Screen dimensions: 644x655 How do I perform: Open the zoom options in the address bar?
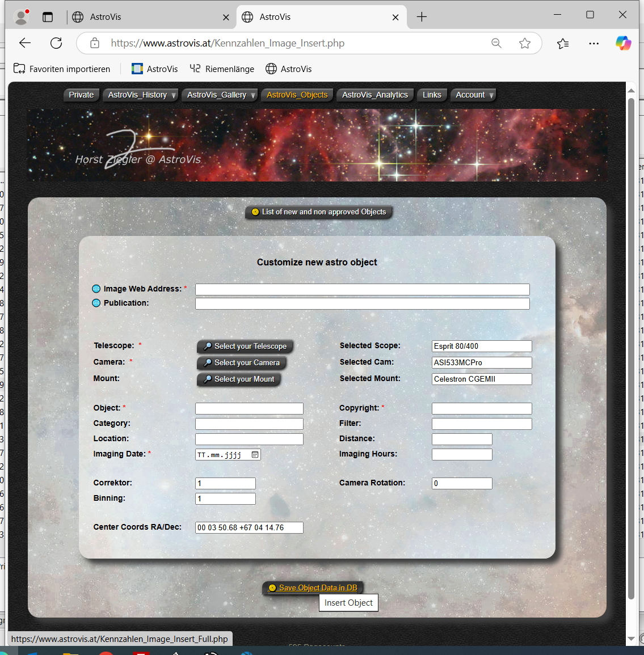[x=496, y=43]
